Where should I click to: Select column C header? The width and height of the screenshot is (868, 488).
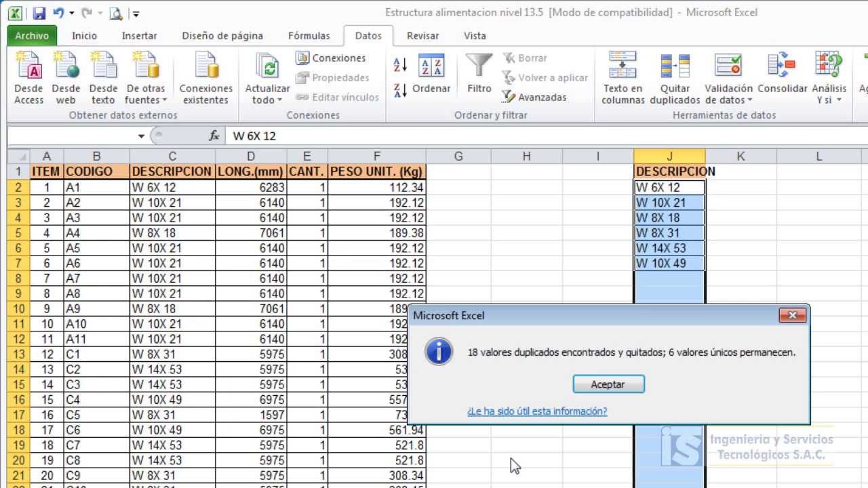pos(173,157)
